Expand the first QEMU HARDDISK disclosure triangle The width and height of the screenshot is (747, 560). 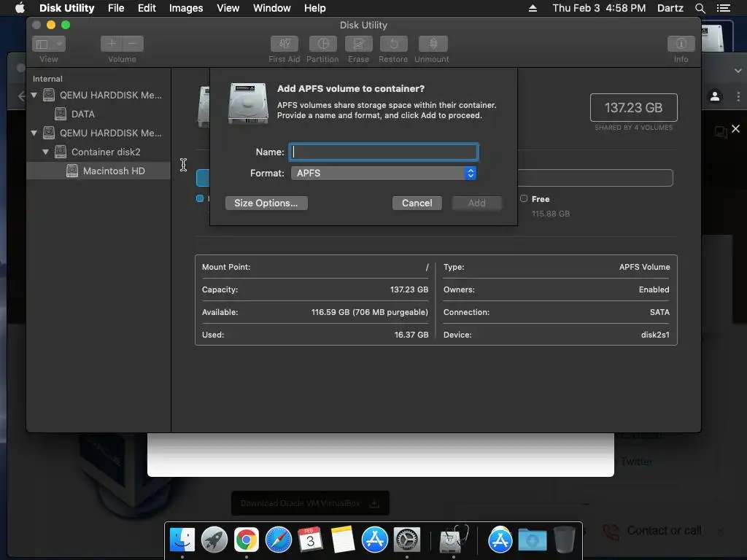tap(34, 96)
